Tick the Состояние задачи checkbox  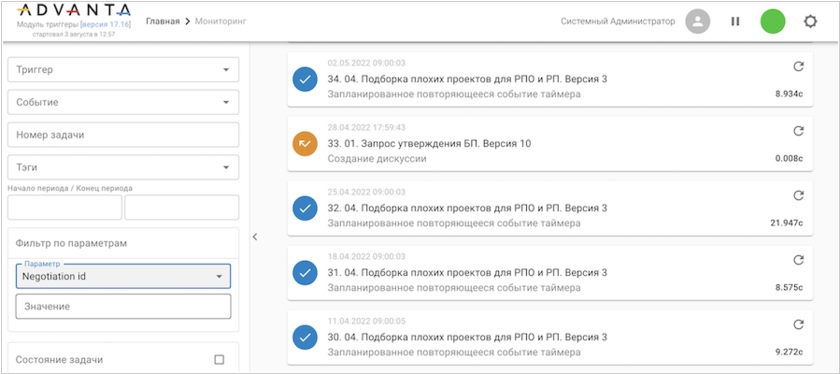[x=219, y=360]
